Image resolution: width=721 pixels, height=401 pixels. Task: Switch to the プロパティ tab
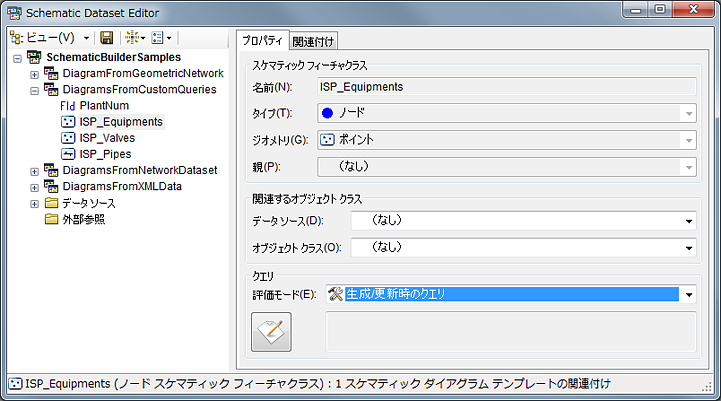[263, 40]
